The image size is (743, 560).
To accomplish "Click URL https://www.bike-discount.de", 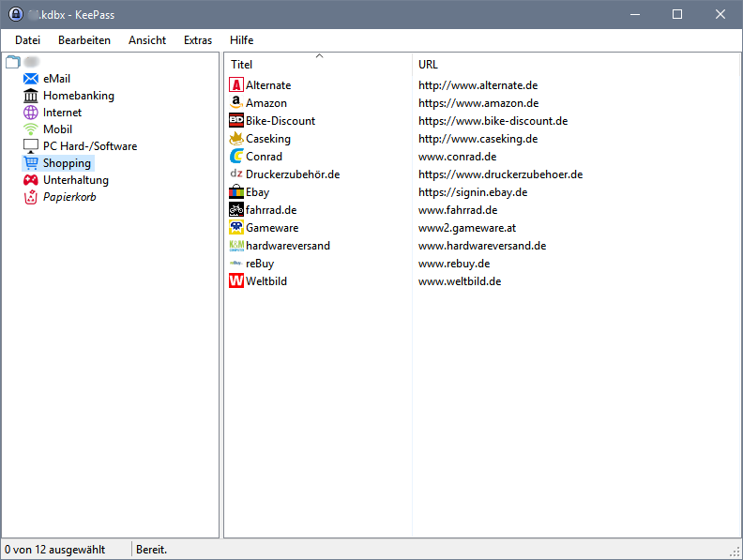I will tap(493, 121).
